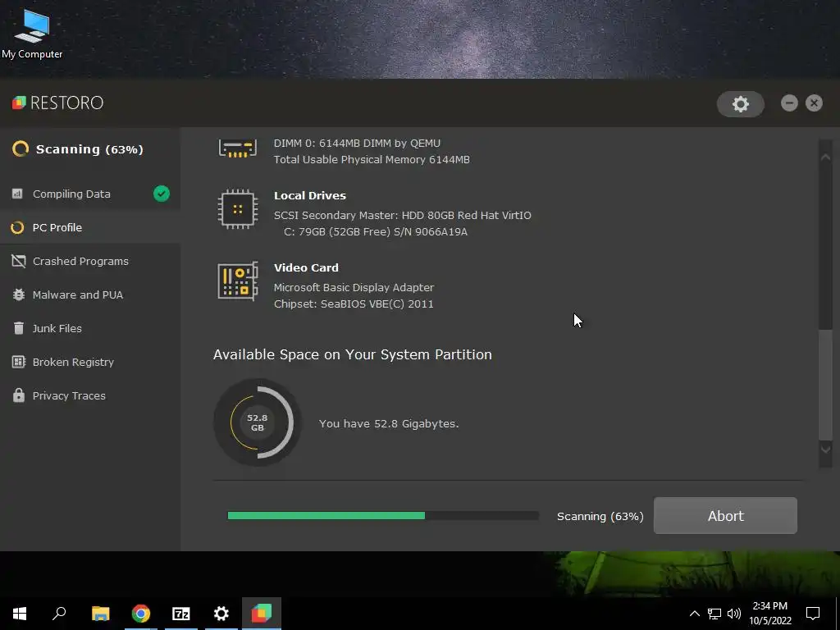The width and height of the screenshot is (840, 630).
Task: Open Windows Settings from taskbar
Action: (x=221, y=614)
